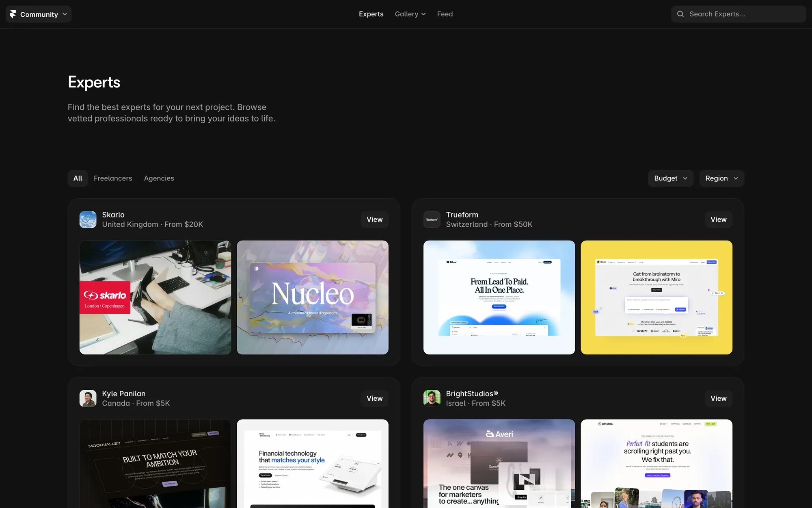Open the yellow Miro project thumbnail
The height and width of the screenshot is (508, 812).
coord(657,297)
